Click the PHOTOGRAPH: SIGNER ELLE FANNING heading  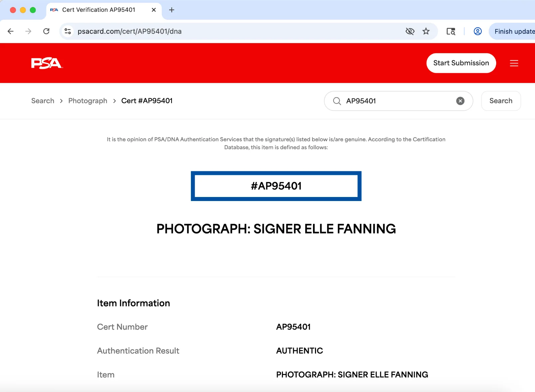276,229
